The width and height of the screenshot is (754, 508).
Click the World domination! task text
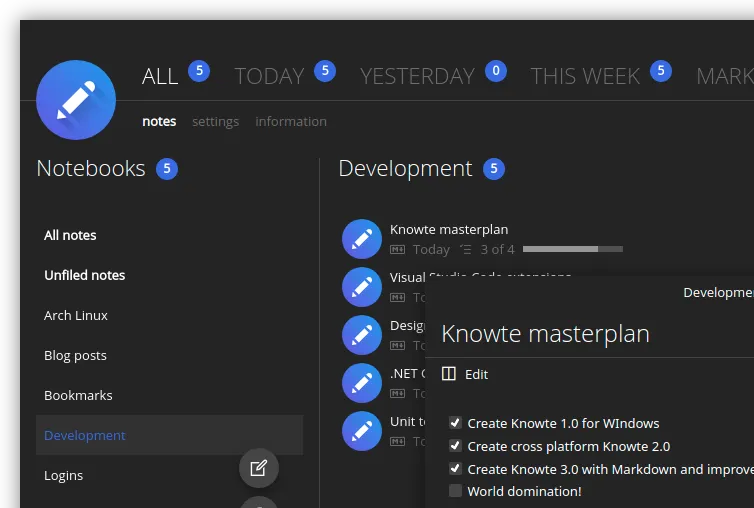[x=524, y=491]
